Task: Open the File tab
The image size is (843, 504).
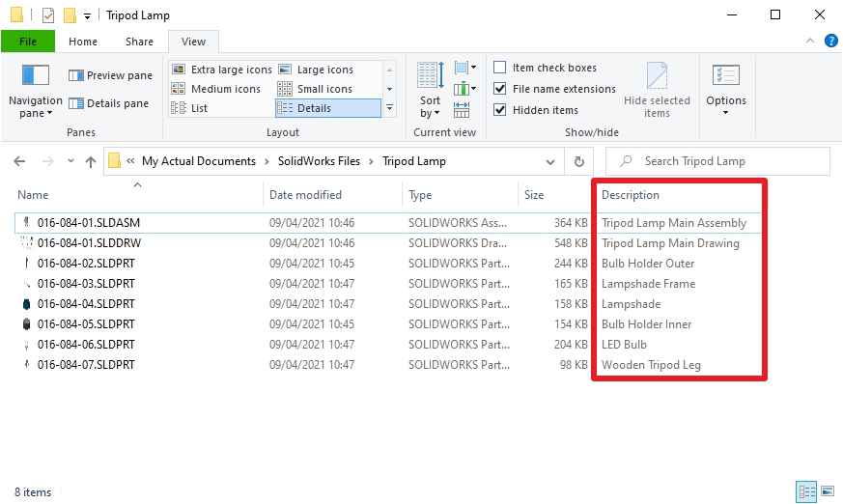Action: pos(28,42)
